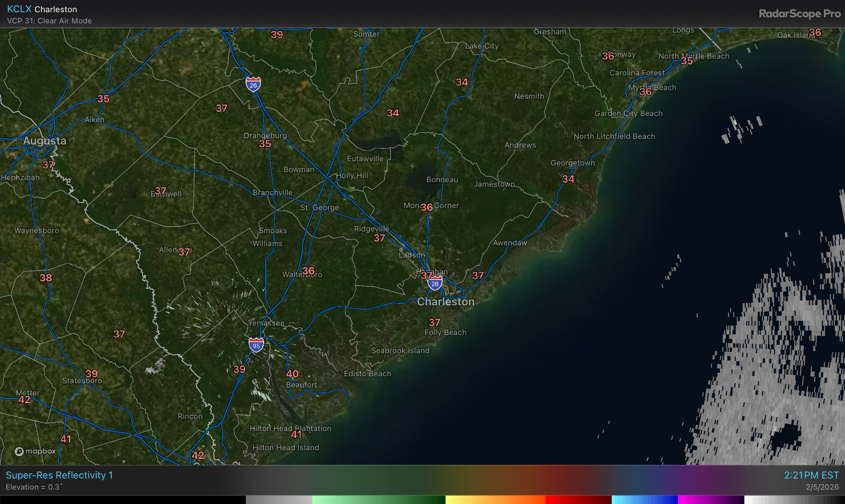Open the KCLX Charleston radar station selector

coord(42,9)
